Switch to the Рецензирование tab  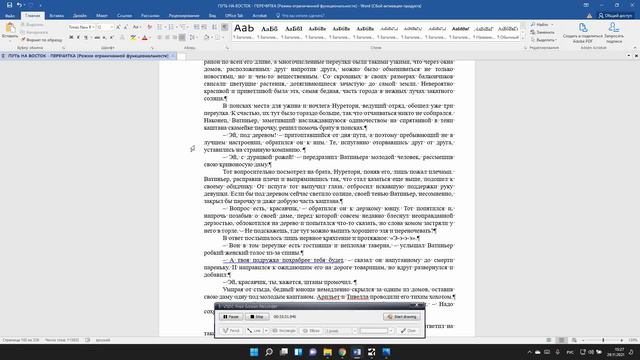[x=184, y=16]
